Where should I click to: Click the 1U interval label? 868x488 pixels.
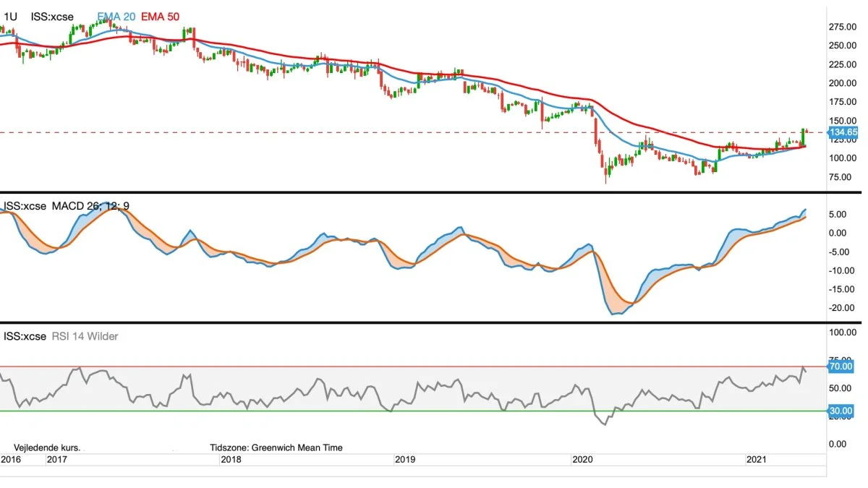(x=10, y=15)
